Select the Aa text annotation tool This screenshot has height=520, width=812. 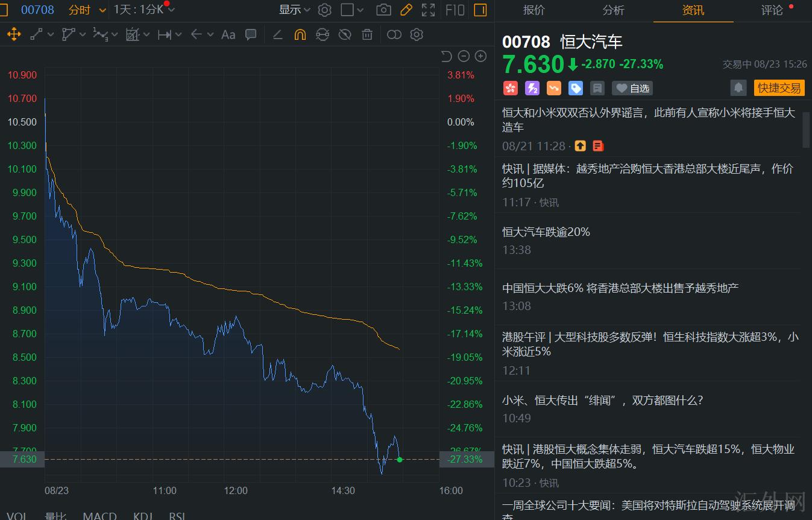[x=228, y=34]
